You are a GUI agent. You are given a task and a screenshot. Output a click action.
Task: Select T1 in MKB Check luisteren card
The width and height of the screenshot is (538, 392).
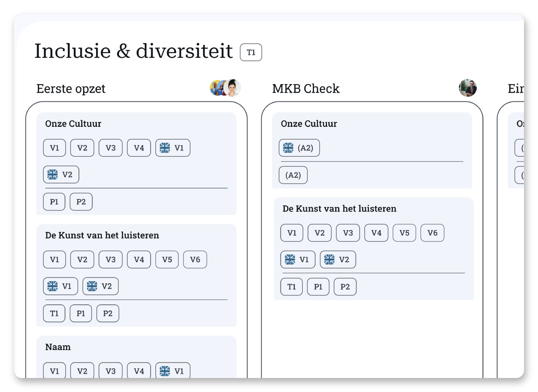(x=291, y=287)
